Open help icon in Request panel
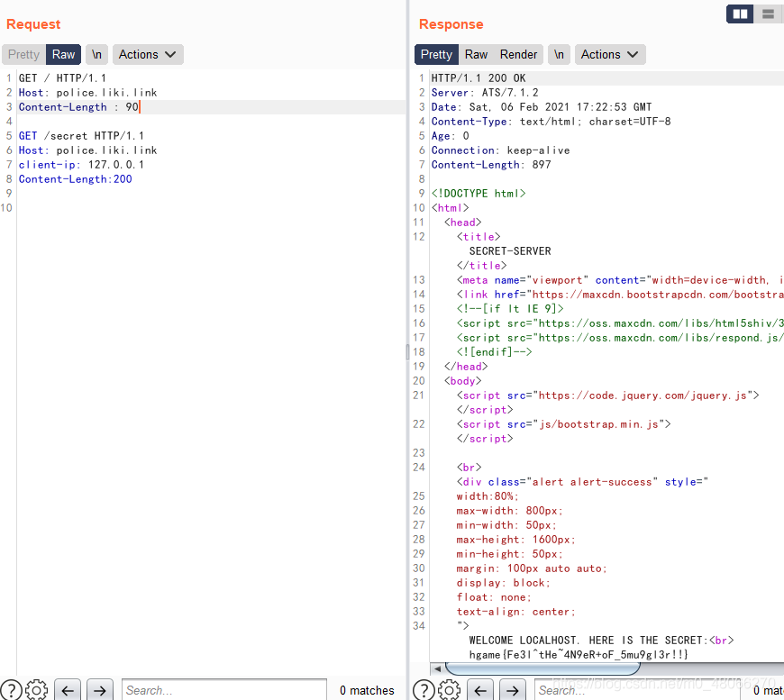This screenshot has width=784, height=700. (x=11, y=690)
